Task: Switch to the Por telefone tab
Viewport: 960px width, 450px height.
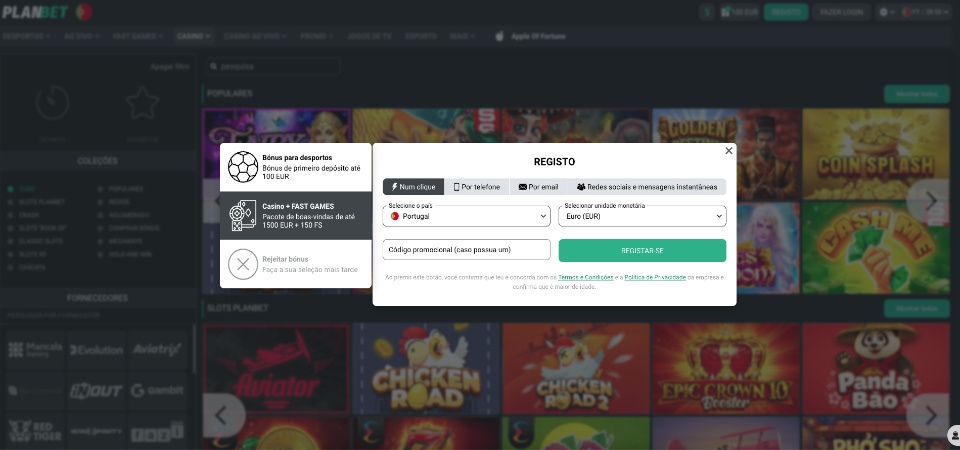Action: 477,187
